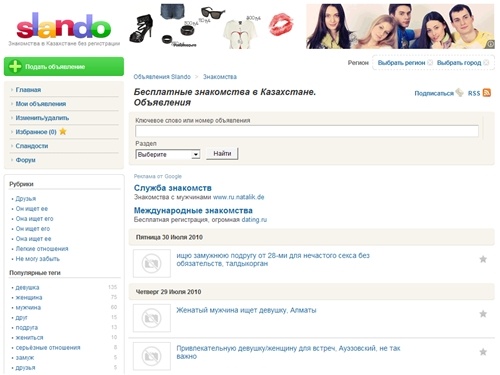Click the Slando logo

(x=63, y=26)
